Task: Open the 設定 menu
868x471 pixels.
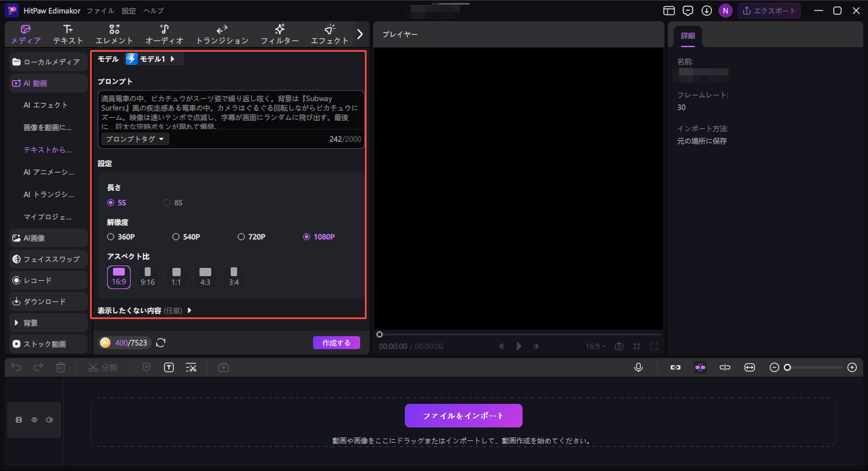Action: pos(129,11)
